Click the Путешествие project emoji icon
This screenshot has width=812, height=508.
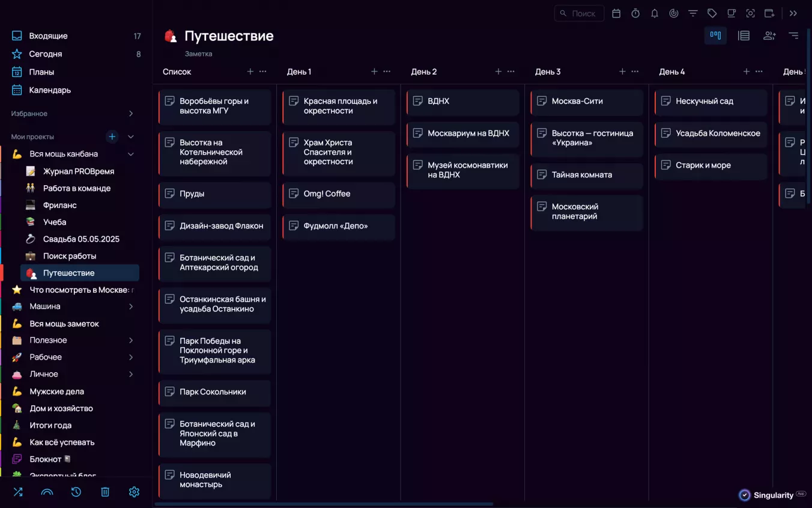pyautogui.click(x=171, y=36)
